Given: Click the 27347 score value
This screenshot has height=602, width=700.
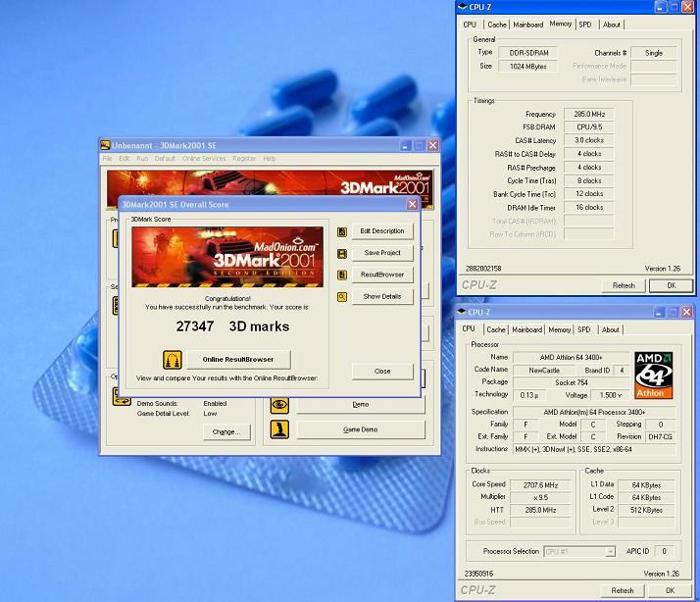Looking at the screenshot, I should (x=195, y=326).
